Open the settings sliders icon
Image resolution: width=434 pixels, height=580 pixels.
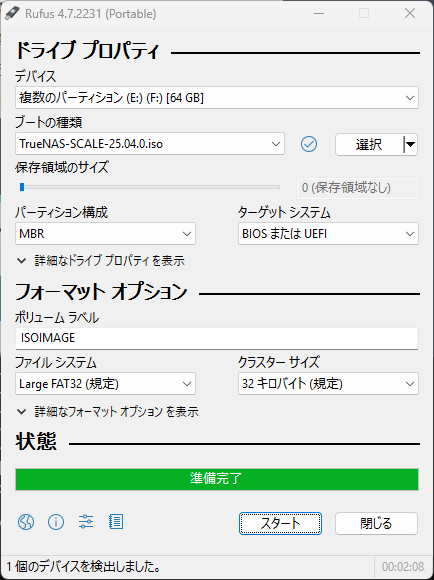[86, 522]
